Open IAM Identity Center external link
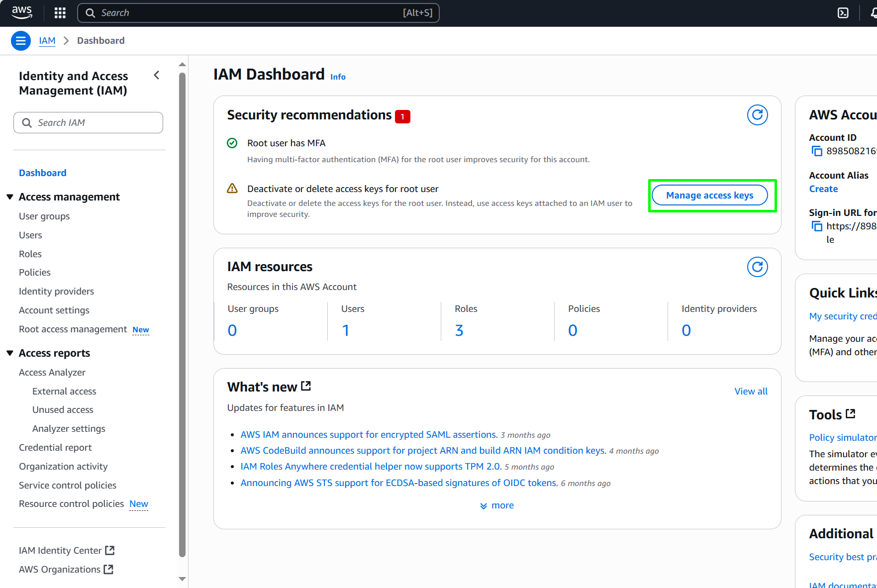The height and width of the screenshot is (588, 877). coord(67,551)
